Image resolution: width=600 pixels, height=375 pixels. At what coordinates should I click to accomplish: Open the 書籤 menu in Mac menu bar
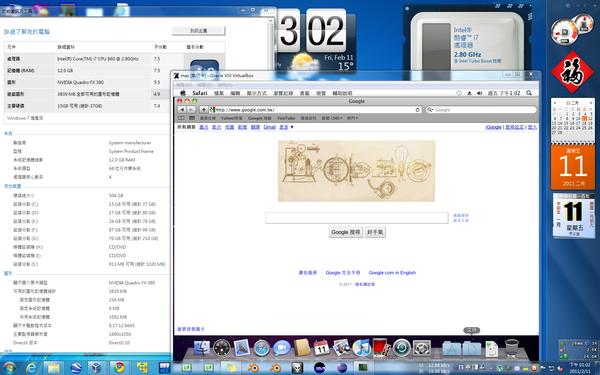pos(304,93)
